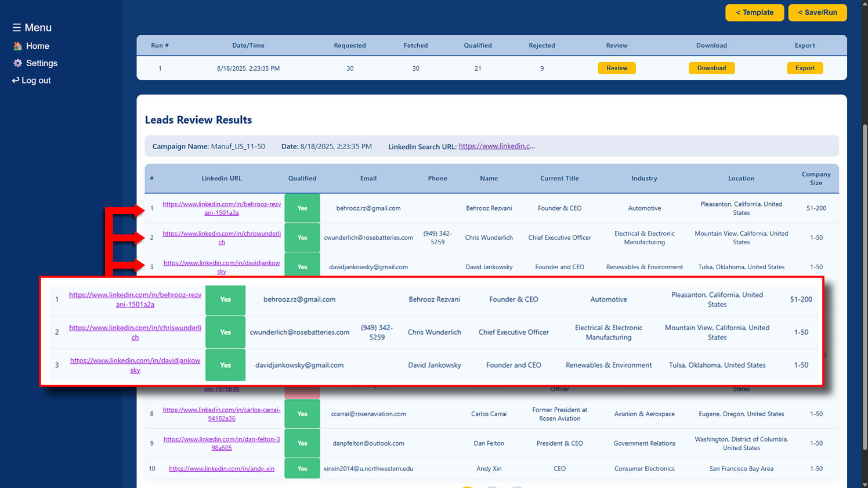The image size is (868, 488).
Task: Click the scroll-down arrow of the page scrollbar
Action: pos(865,484)
